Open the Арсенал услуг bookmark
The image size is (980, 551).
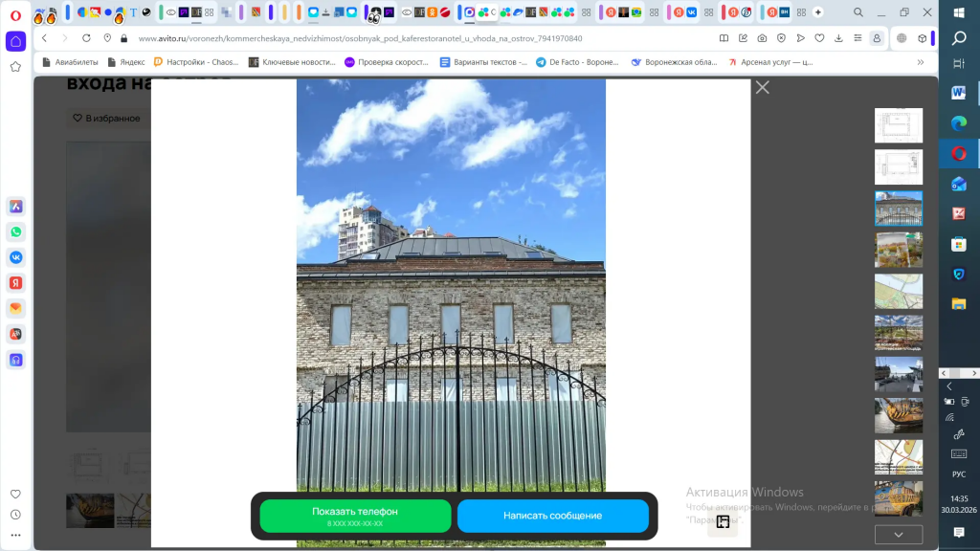pos(770,62)
